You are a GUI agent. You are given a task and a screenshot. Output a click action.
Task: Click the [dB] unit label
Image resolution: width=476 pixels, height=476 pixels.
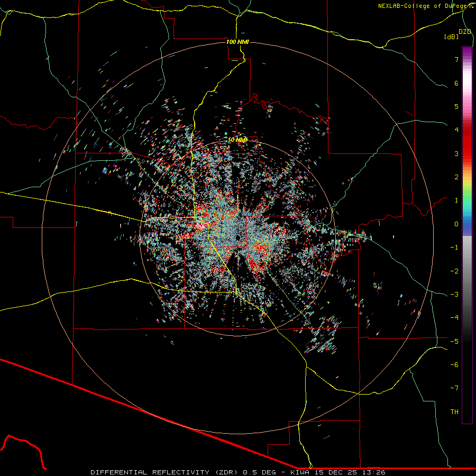(451, 36)
